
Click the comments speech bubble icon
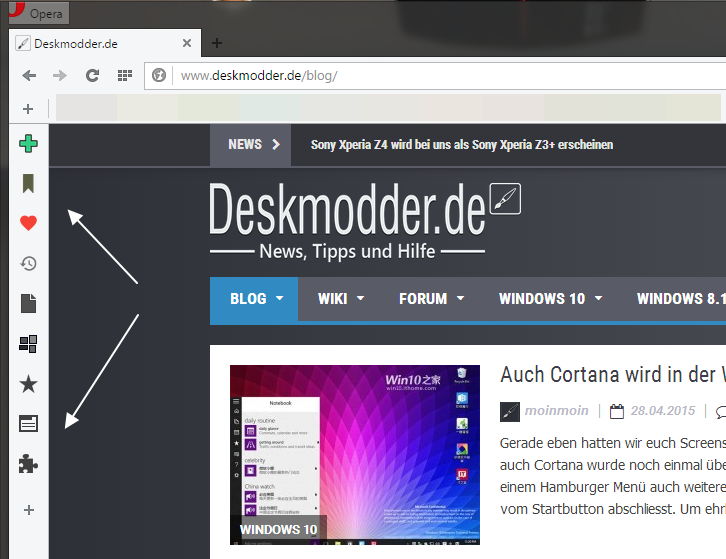coord(721,412)
